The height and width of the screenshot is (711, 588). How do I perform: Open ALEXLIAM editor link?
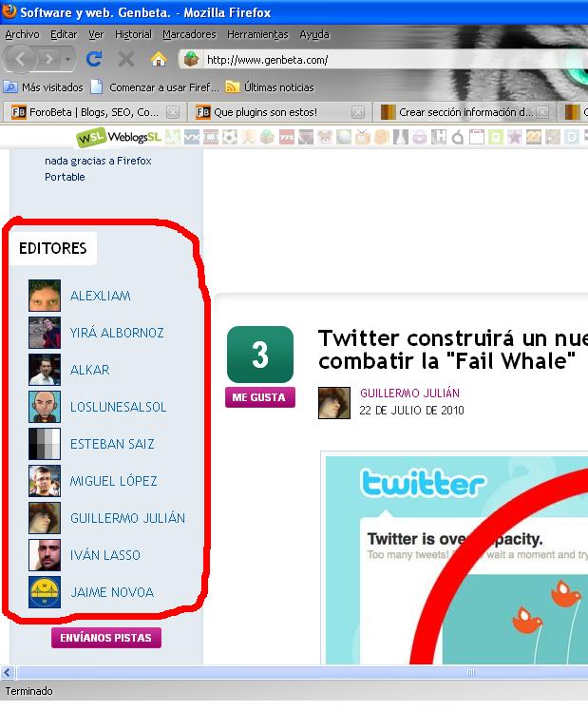click(101, 296)
